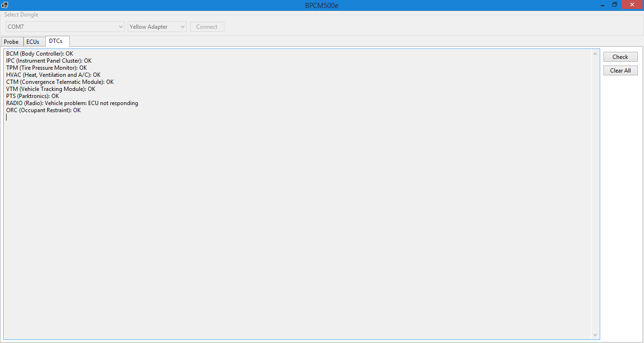644x343 pixels.
Task: Click the Check button
Action: point(620,57)
